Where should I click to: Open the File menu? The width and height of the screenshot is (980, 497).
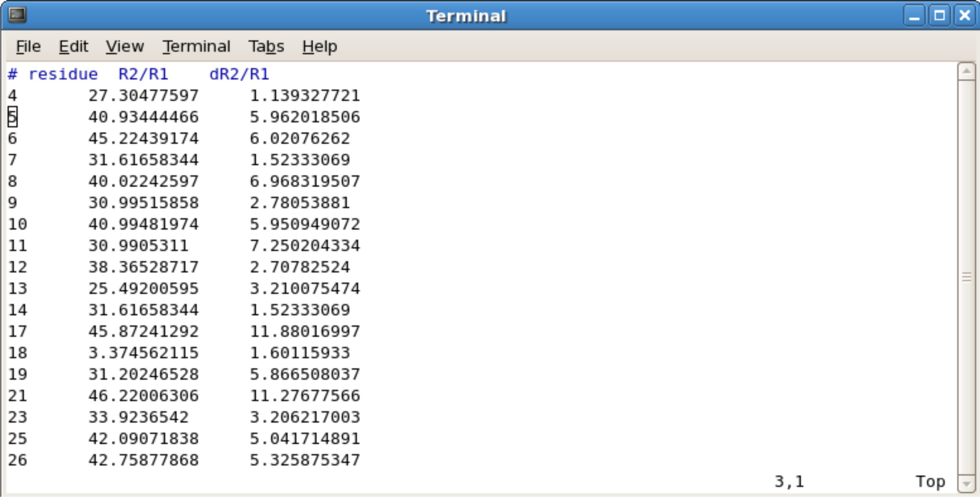click(28, 46)
